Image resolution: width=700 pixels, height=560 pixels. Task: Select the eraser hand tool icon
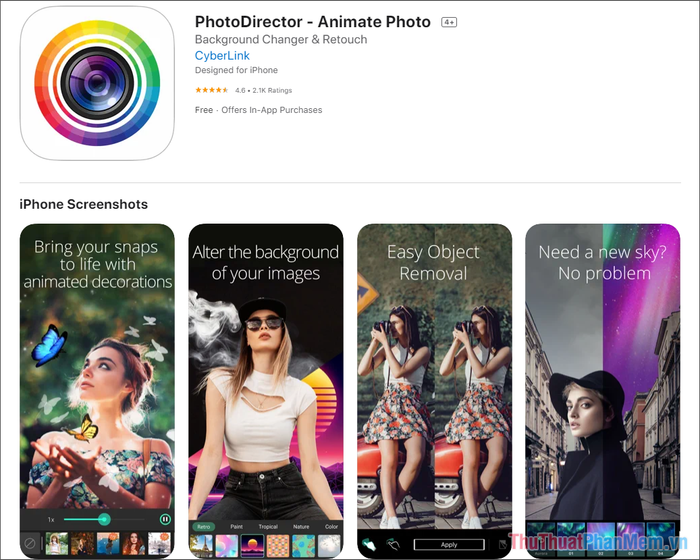point(393,544)
